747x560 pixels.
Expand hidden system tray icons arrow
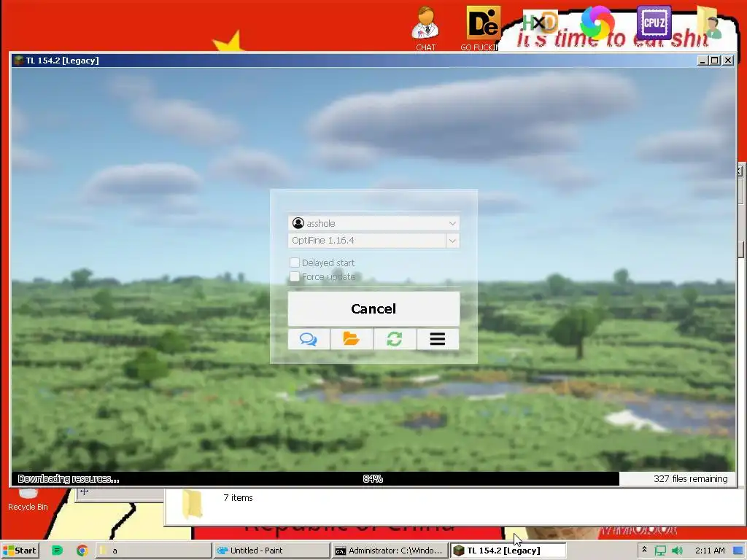click(x=644, y=550)
